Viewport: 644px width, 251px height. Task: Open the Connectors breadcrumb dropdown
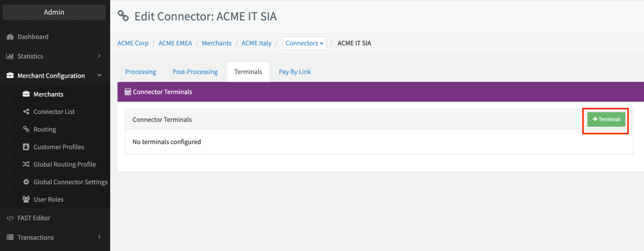(304, 43)
